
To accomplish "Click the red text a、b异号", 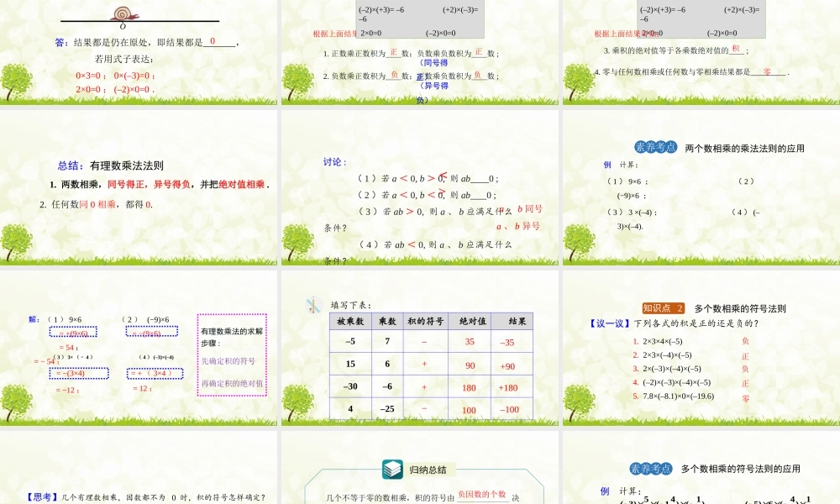I will [x=517, y=226].
